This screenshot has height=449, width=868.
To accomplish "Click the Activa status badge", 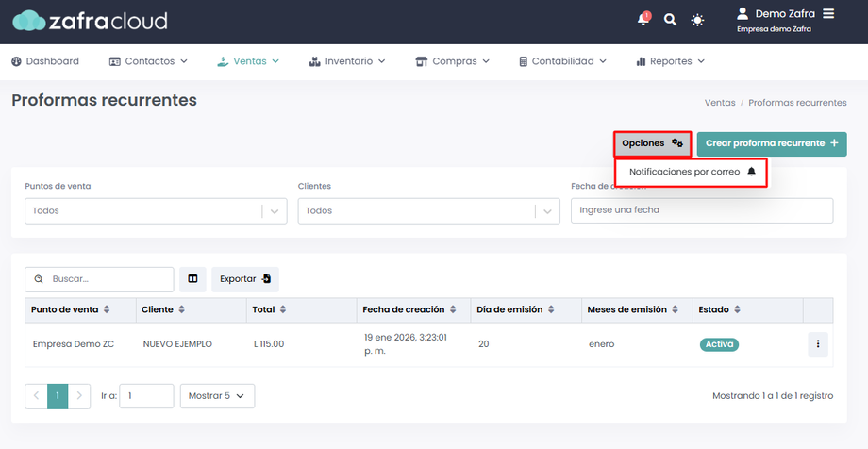I will (719, 344).
